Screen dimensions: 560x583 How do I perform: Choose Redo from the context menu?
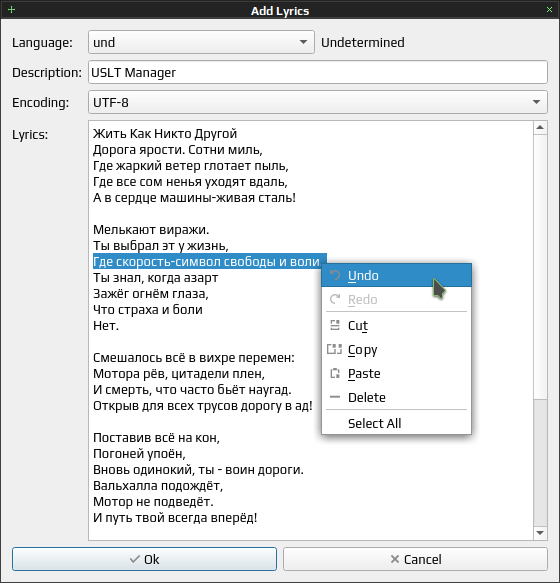[396, 299]
